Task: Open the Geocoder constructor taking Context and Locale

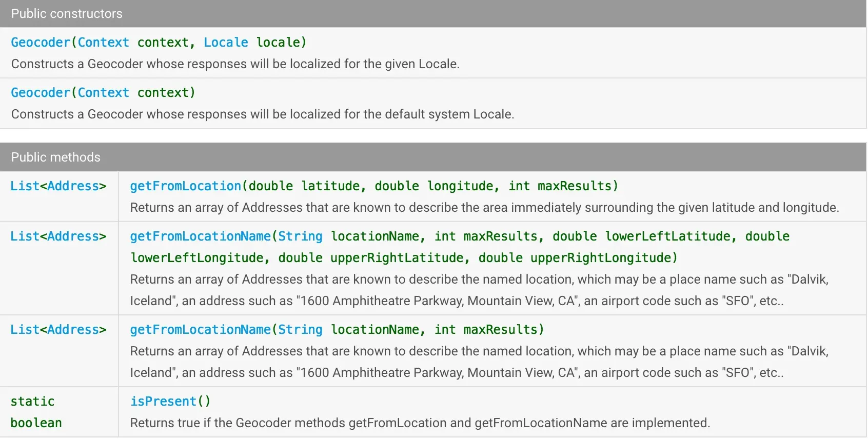Action: point(40,43)
